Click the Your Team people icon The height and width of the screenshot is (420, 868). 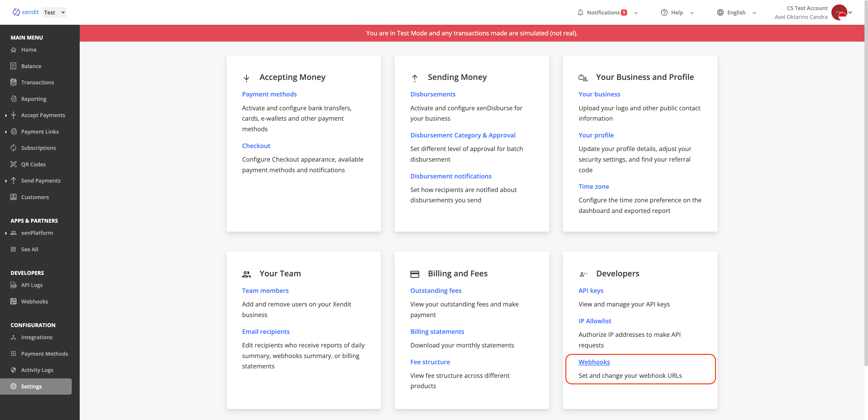246,274
